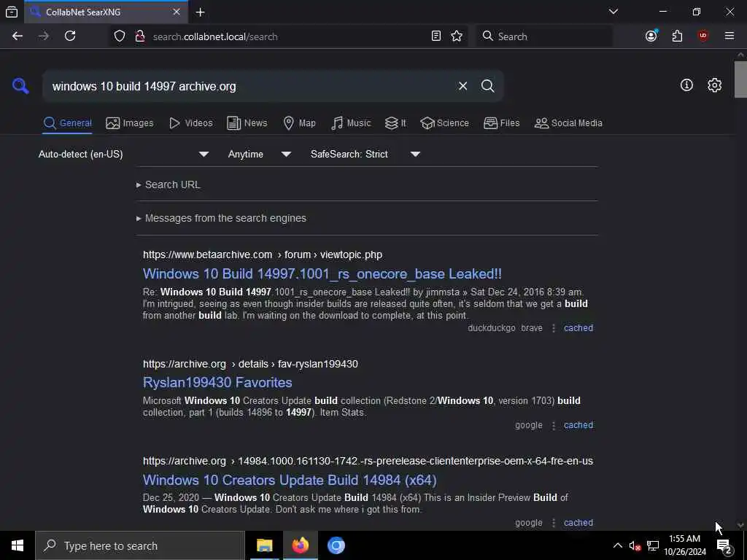Open Firefox View tab icon

pos(12,12)
